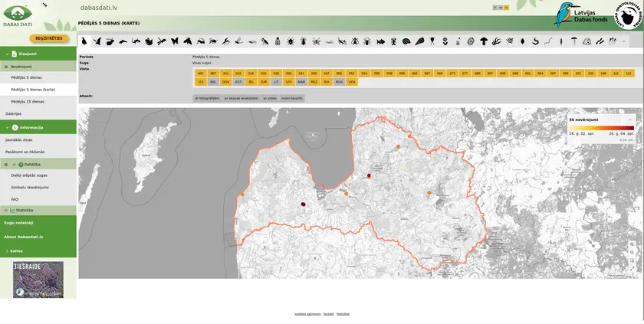
Task: Open the 'About Dabasdati.lv' link
Action: 23,237
